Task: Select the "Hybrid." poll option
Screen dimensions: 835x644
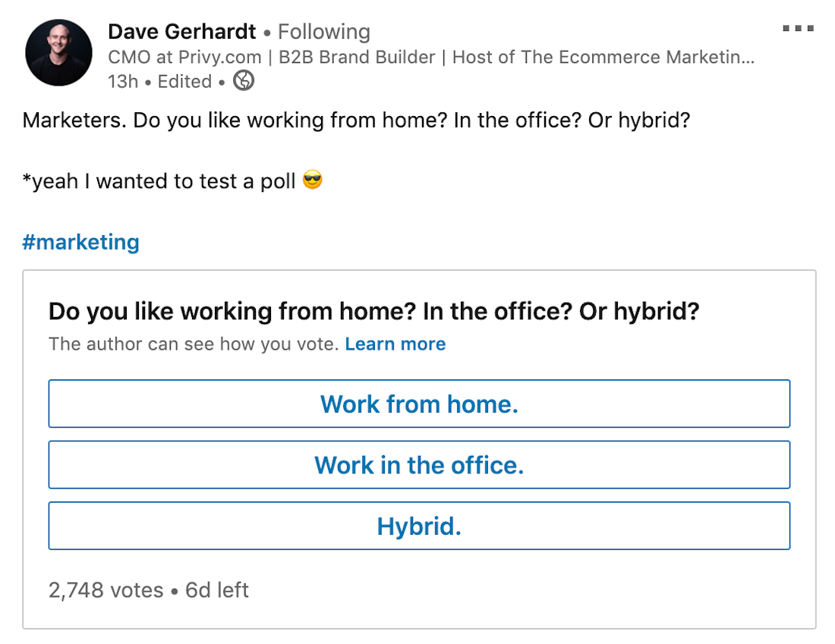Action: point(419,526)
